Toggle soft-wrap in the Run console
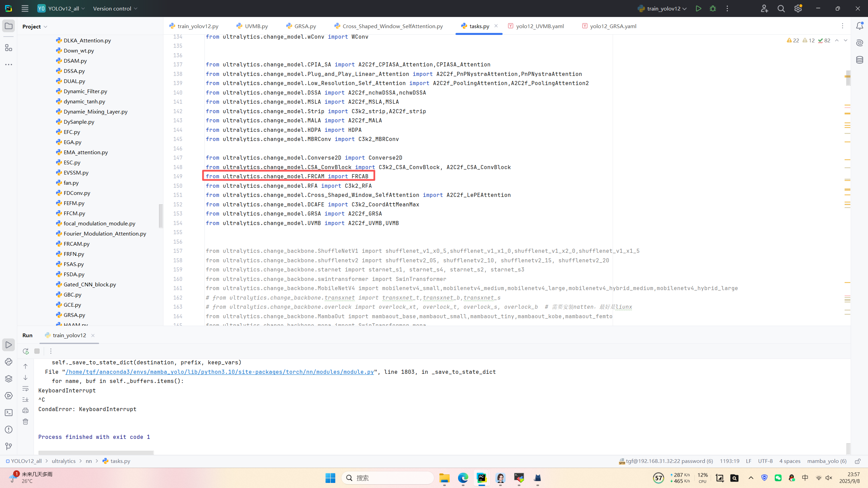 click(25, 389)
